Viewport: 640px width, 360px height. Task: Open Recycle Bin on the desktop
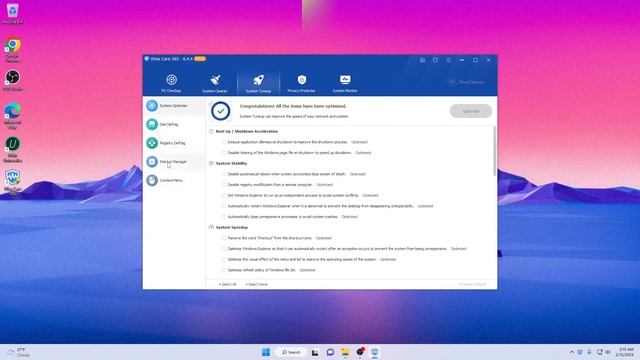(13, 13)
